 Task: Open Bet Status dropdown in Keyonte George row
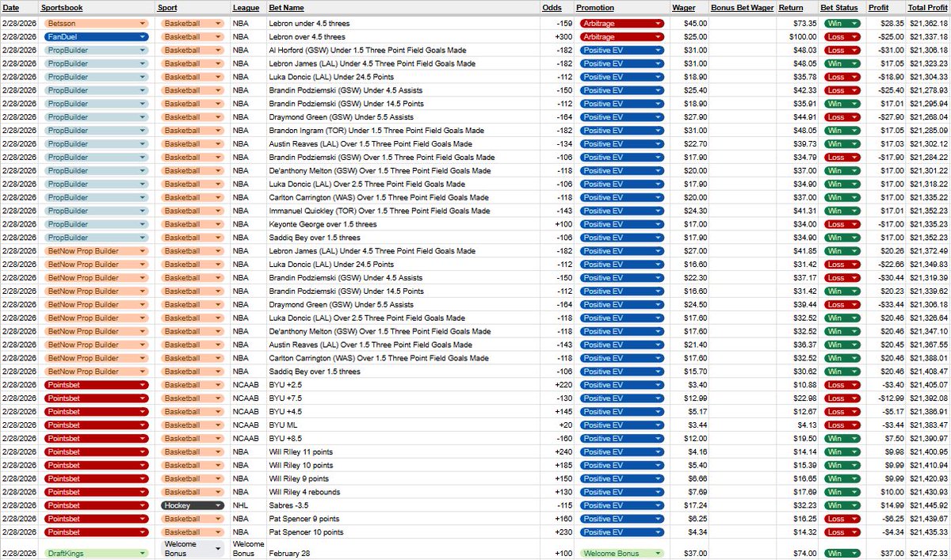(x=842, y=224)
